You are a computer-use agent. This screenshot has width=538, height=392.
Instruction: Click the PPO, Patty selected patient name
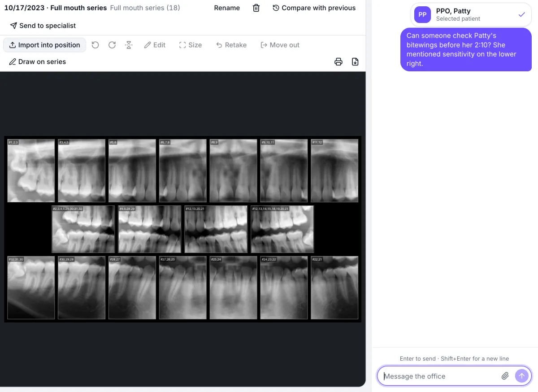click(453, 11)
